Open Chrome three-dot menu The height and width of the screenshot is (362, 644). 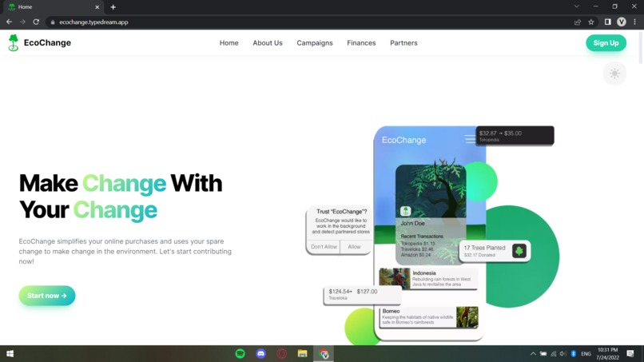(635, 22)
